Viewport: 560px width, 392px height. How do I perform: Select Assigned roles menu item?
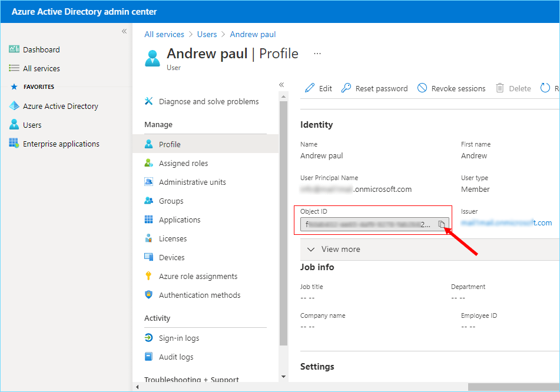[183, 163]
